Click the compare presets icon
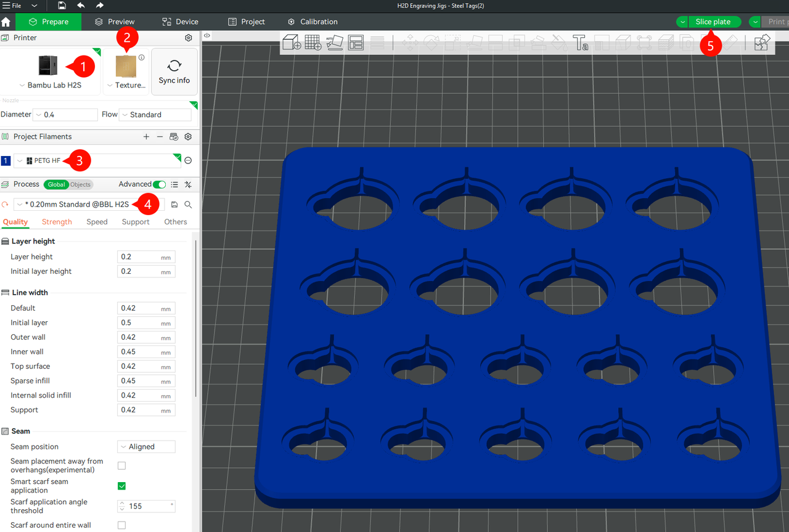The width and height of the screenshot is (789, 532). pyautogui.click(x=189, y=184)
